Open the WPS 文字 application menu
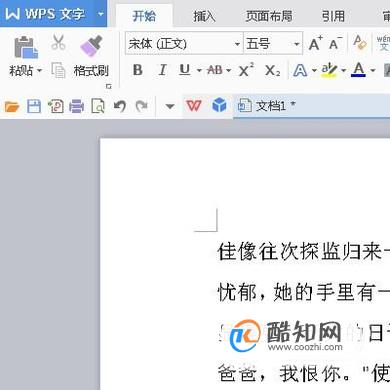The height and width of the screenshot is (390, 390). [x=45, y=14]
